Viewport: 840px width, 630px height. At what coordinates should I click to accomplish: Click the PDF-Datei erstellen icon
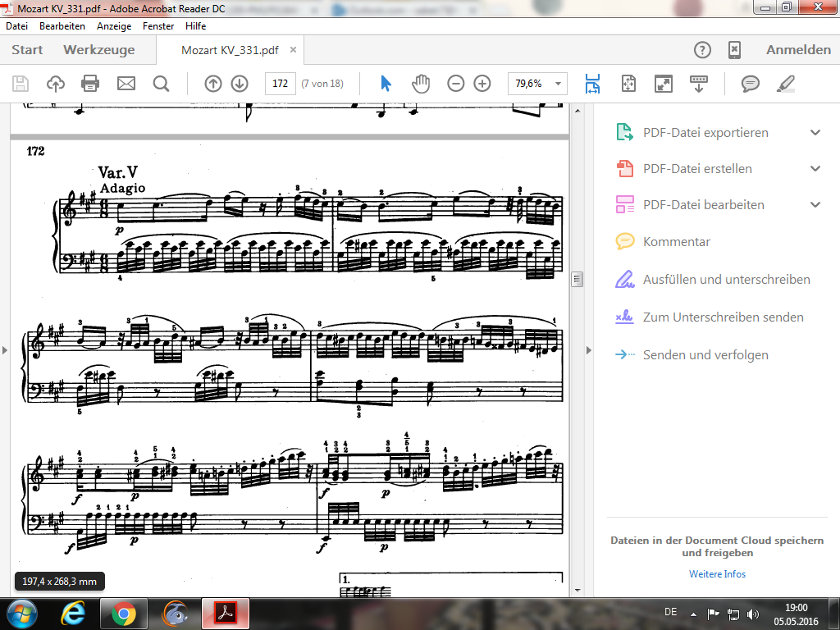point(624,168)
